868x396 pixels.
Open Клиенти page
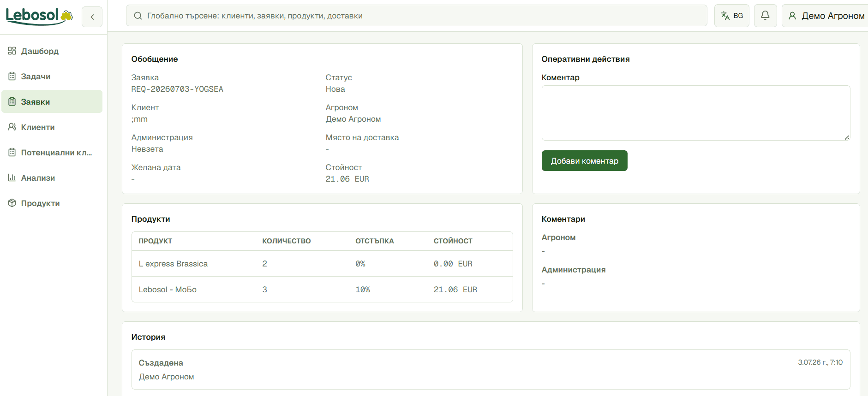coord(52,127)
